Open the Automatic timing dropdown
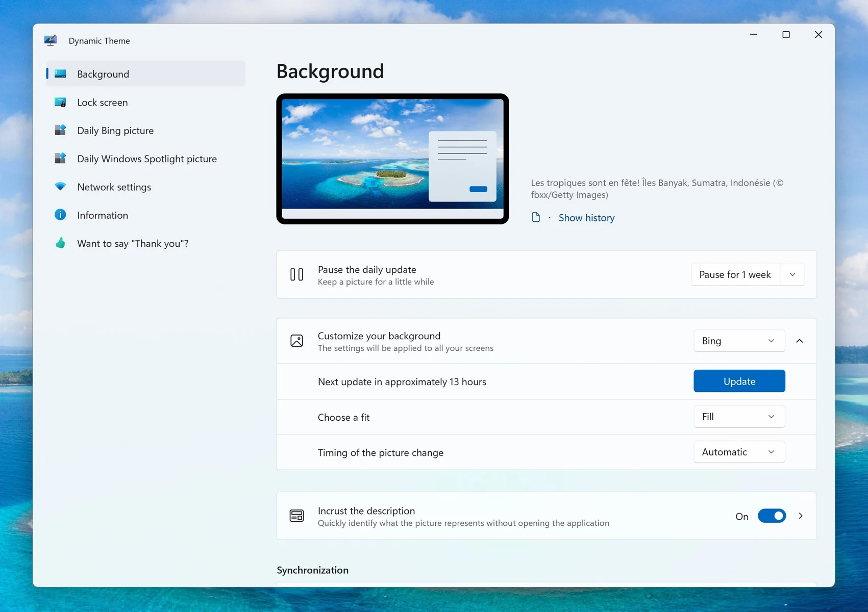Viewport: 868px width, 612px height. click(739, 452)
